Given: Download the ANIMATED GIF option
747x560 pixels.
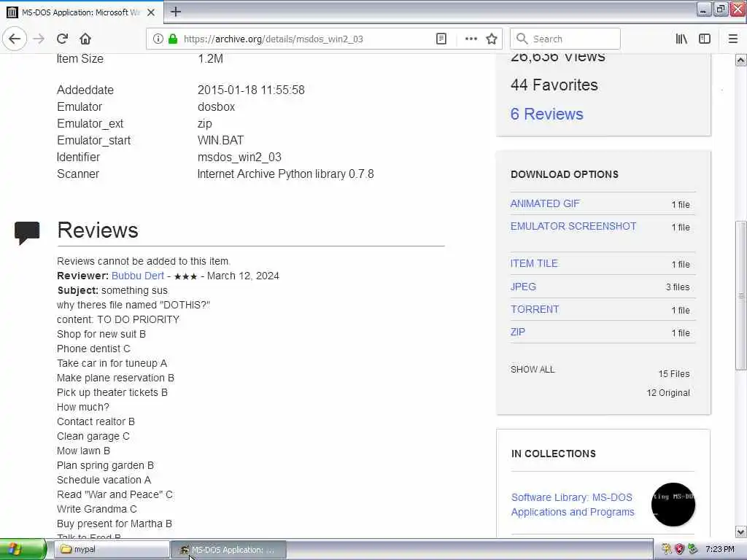Looking at the screenshot, I should click(x=545, y=204).
